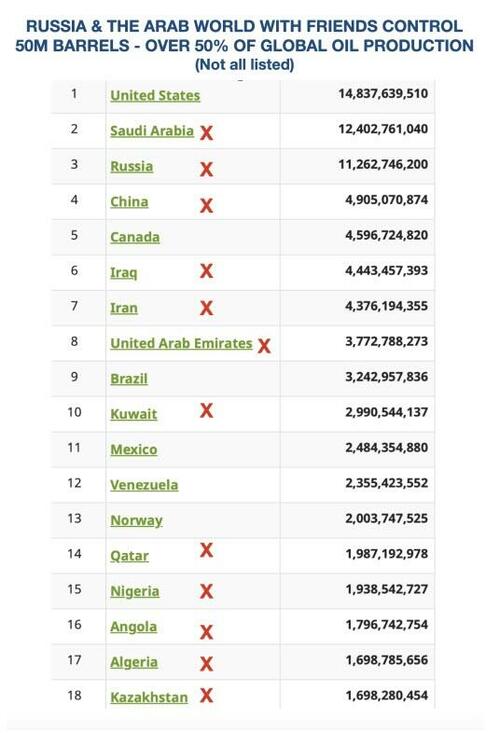500x733 pixels.
Task: Click the Norway link
Action: tap(136, 521)
